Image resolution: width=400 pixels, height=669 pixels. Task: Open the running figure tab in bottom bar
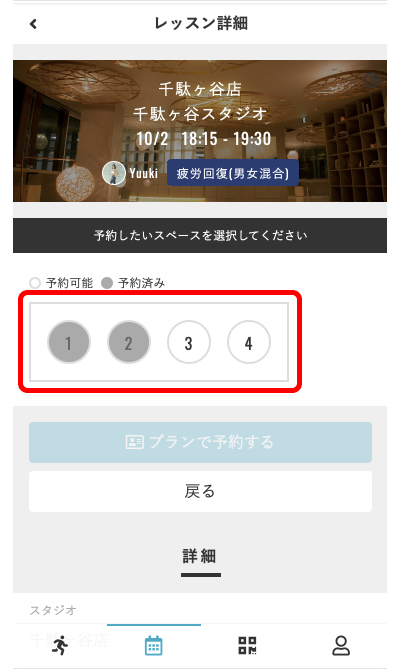click(x=60, y=645)
